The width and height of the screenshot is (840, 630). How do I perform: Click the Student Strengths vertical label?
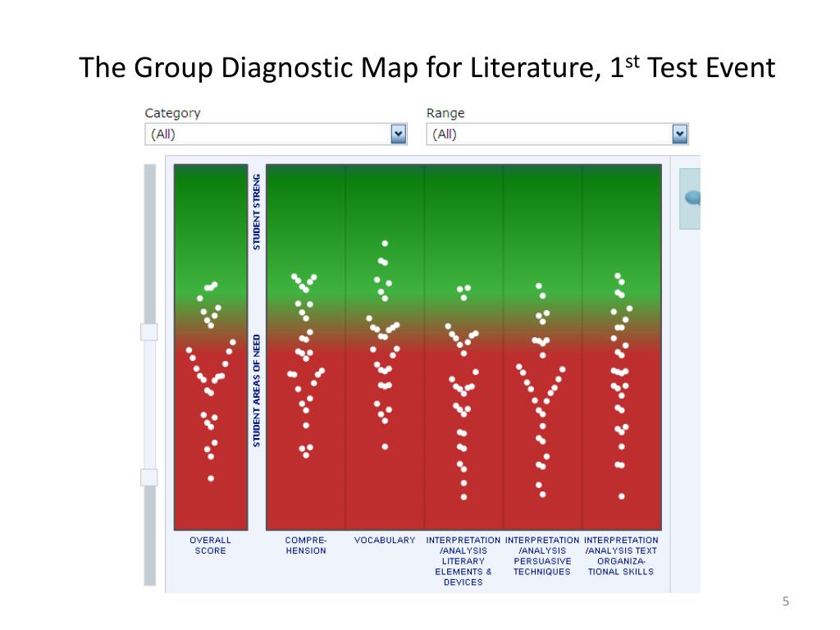(257, 212)
